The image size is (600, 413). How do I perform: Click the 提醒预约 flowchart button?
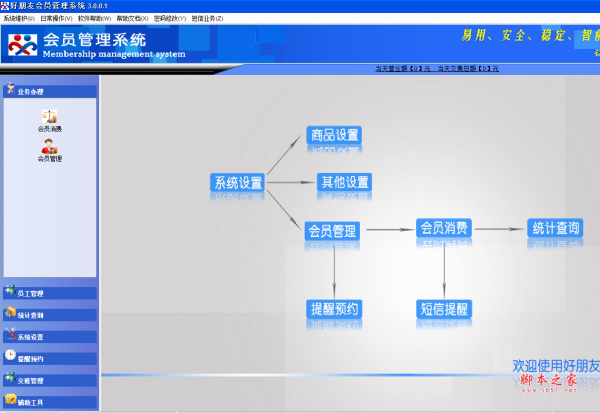pyautogui.click(x=334, y=309)
